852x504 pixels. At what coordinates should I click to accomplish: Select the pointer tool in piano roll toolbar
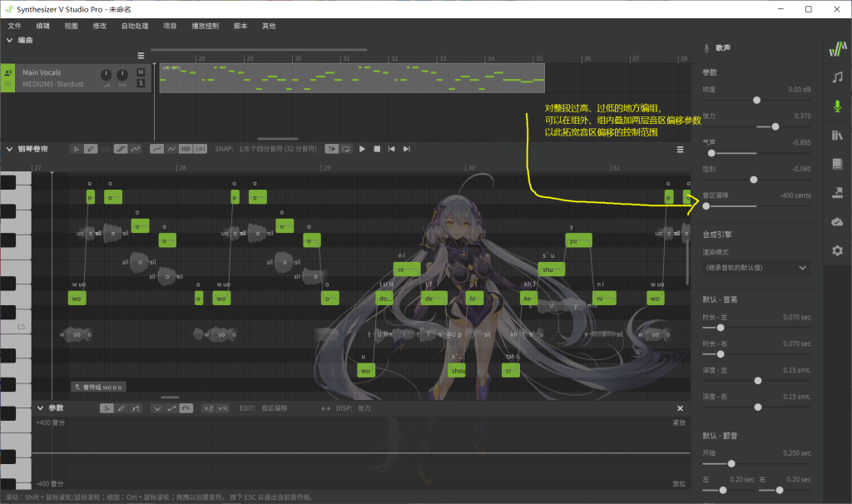76,149
